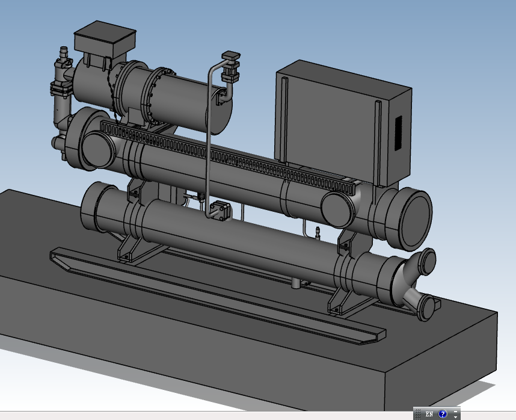Screen dimensions: 516x420
Task: Click the EN input language indicator
Action: [x=429, y=414]
